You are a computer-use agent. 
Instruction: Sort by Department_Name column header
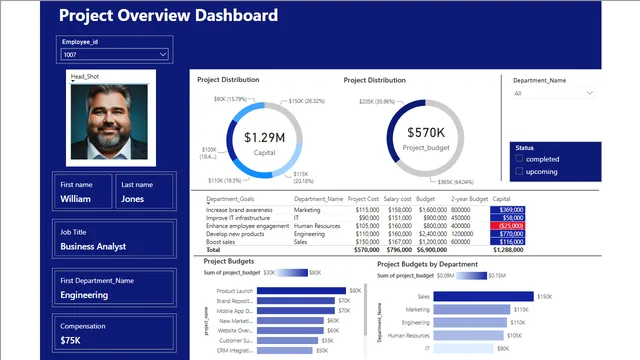[x=318, y=199]
